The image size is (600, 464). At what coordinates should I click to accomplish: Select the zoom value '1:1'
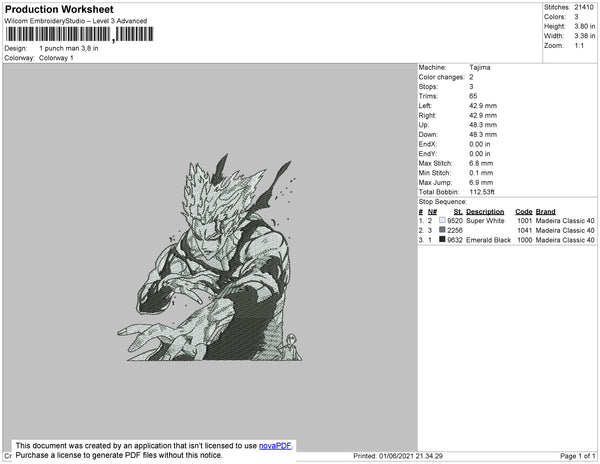pyautogui.click(x=579, y=46)
